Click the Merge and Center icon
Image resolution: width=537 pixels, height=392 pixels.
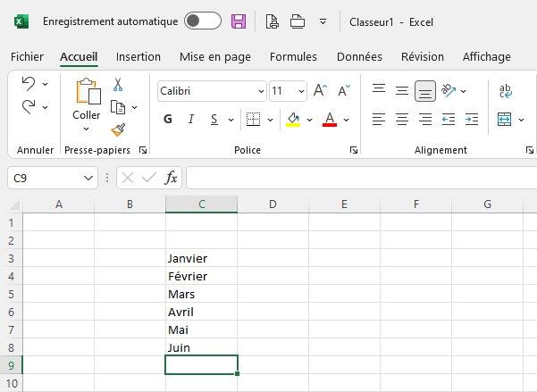point(505,120)
